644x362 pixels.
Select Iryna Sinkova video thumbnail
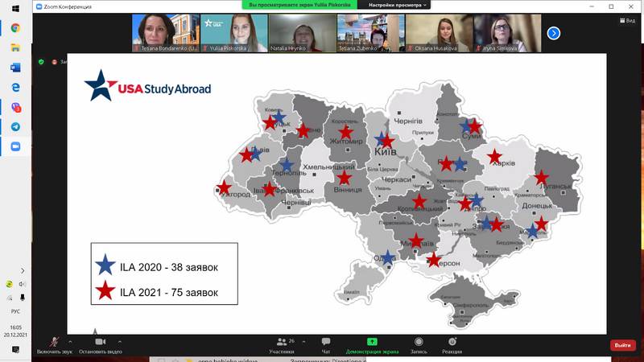coord(507,33)
